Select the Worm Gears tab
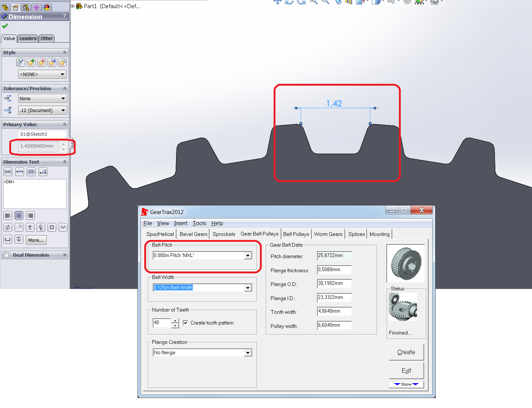 click(328, 234)
